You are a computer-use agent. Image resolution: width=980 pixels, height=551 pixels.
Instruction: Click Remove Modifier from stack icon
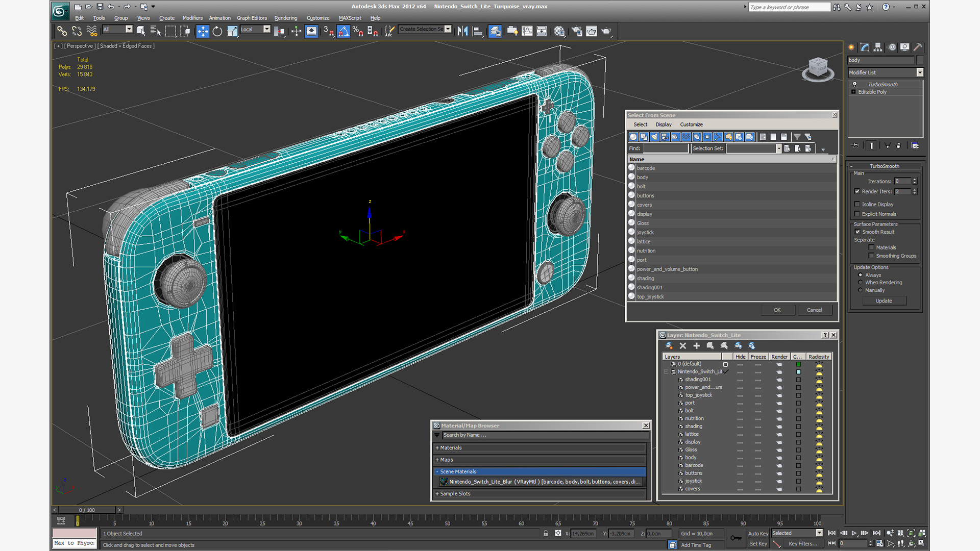[x=898, y=145]
